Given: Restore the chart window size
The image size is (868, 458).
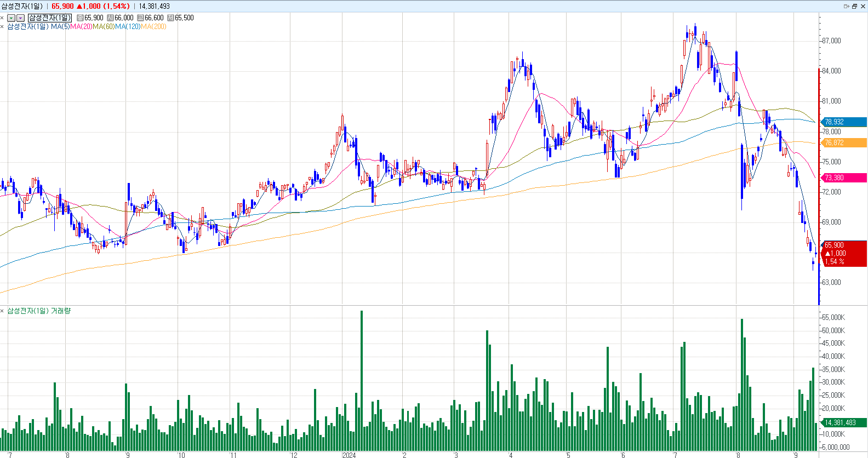Looking at the screenshot, I should click(x=854, y=6).
